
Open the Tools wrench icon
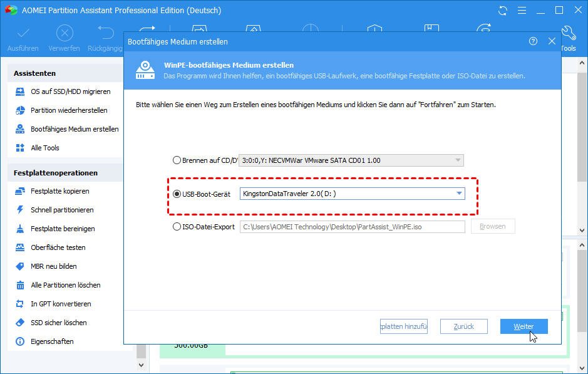click(569, 33)
